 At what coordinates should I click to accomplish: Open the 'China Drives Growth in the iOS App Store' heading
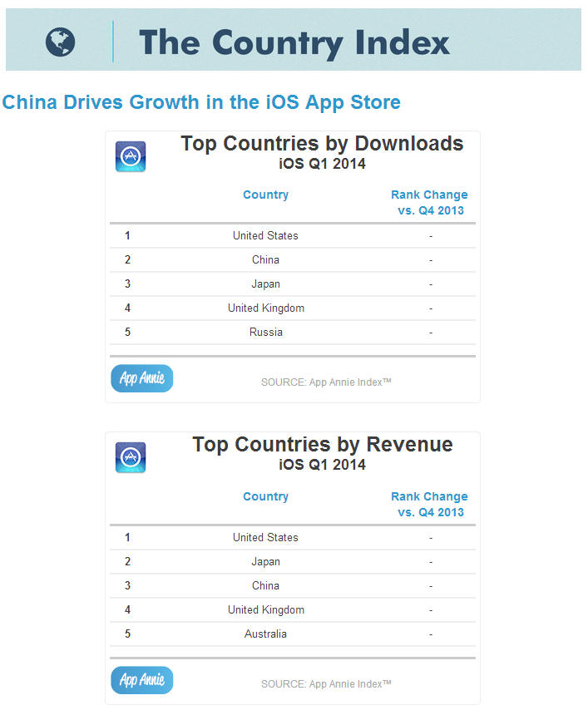coord(201,102)
